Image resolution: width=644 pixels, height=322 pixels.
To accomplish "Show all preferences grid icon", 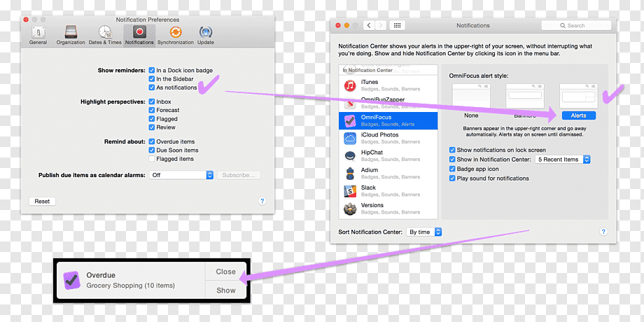I will [397, 25].
